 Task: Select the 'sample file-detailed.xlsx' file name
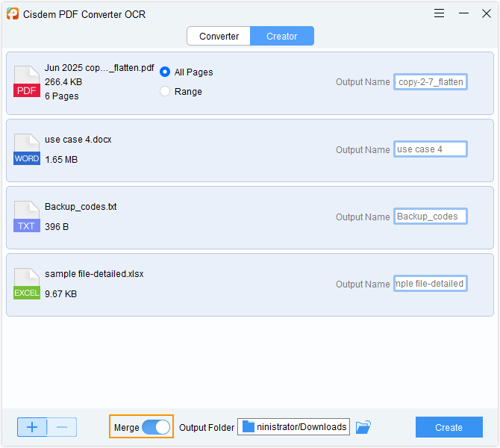pyautogui.click(x=94, y=274)
